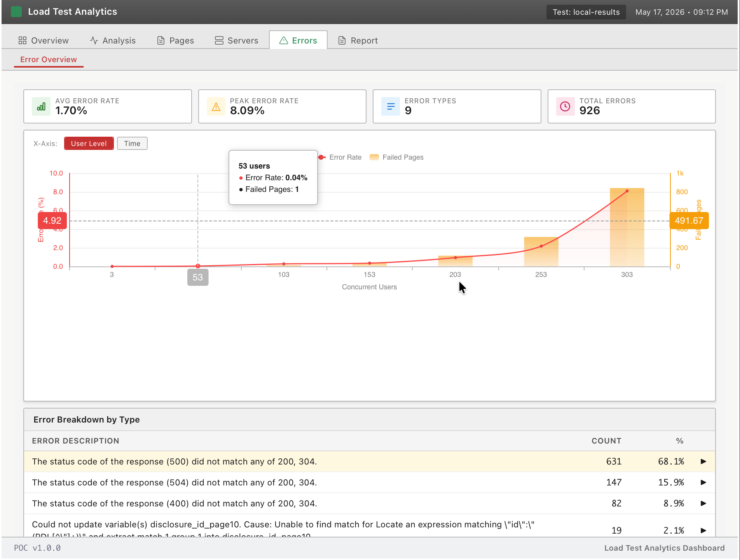This screenshot has width=740, height=560.
Task: Click the green Load Test Analytics logo
Action: (x=16, y=12)
